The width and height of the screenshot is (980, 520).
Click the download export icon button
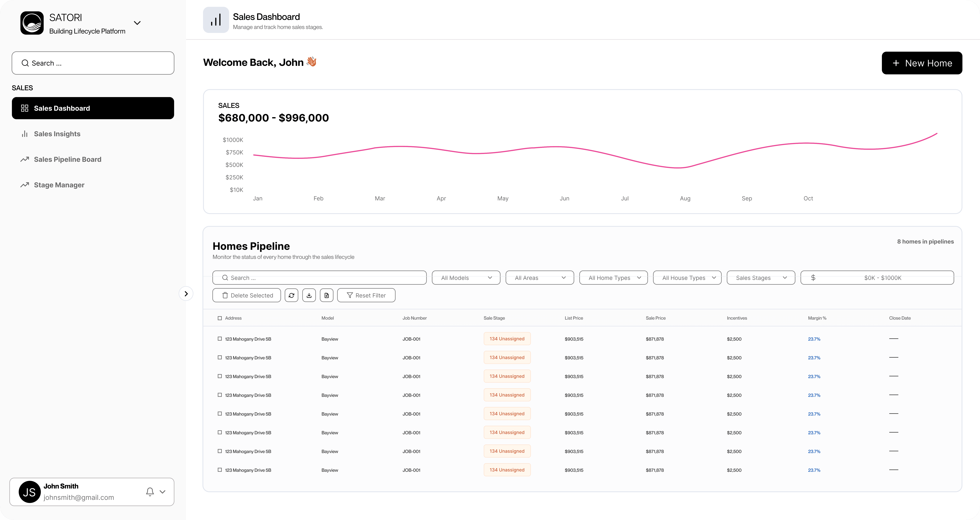(309, 295)
